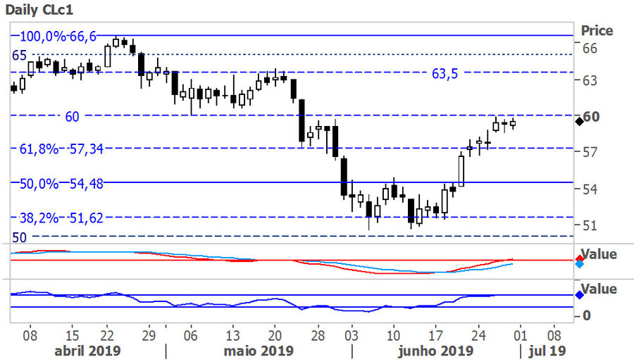Screen dimensions: 634x364
Task: Click the 63 price axis tick
Action: [x=590, y=81]
